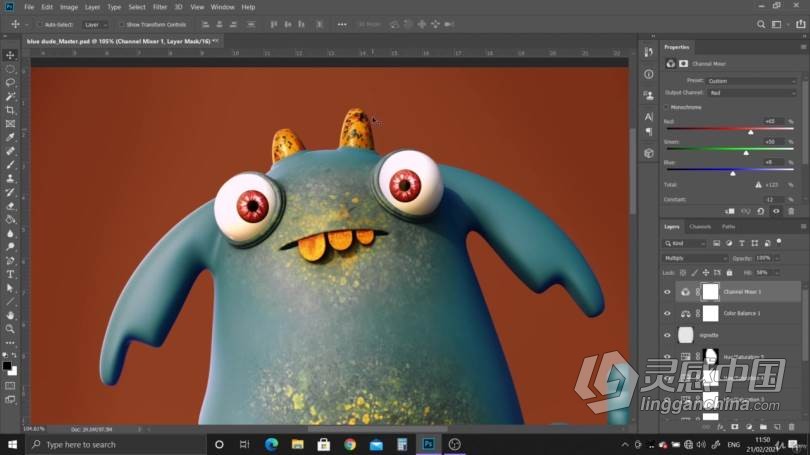Select the Crop tool
This screenshot has width=810, height=455.
click(x=10, y=110)
